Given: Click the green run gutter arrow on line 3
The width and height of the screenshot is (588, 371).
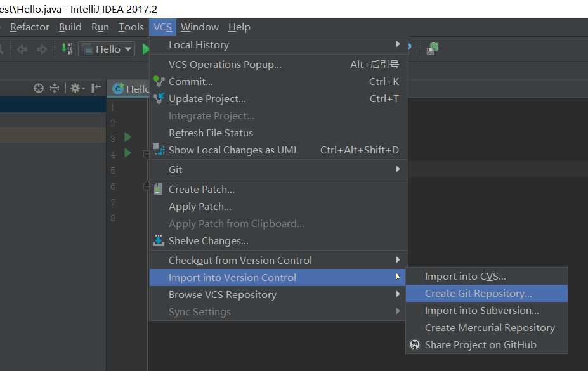Looking at the screenshot, I should 127,137.
